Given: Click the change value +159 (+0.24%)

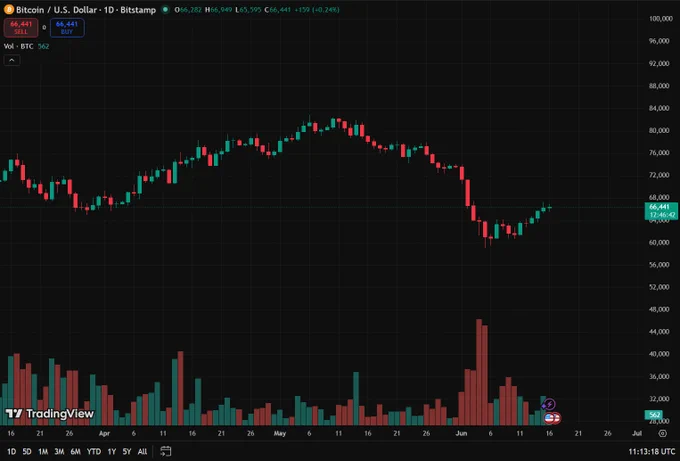Looking at the screenshot, I should pyautogui.click(x=317, y=10).
